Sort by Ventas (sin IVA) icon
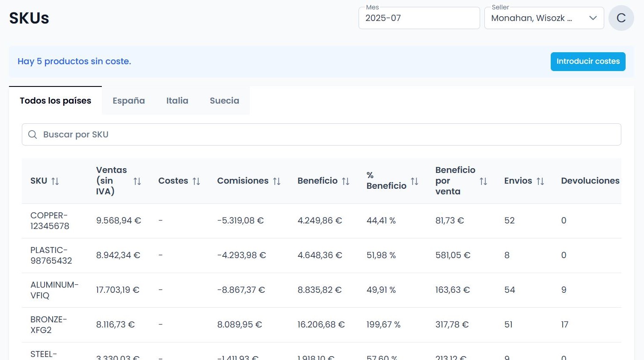The height and width of the screenshot is (360, 644). coord(137,181)
